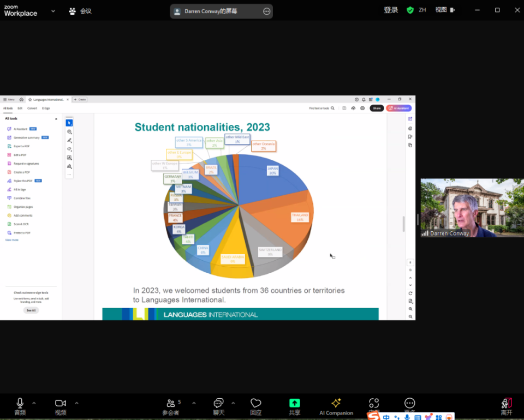Select Darren Conway's video thumbnail
This screenshot has height=420, width=524.
point(472,208)
